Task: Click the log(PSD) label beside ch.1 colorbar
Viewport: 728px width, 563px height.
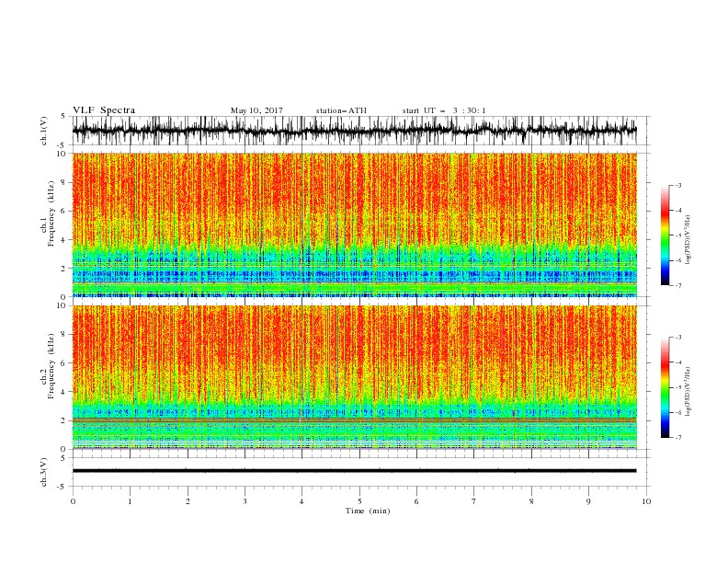Action: click(688, 240)
